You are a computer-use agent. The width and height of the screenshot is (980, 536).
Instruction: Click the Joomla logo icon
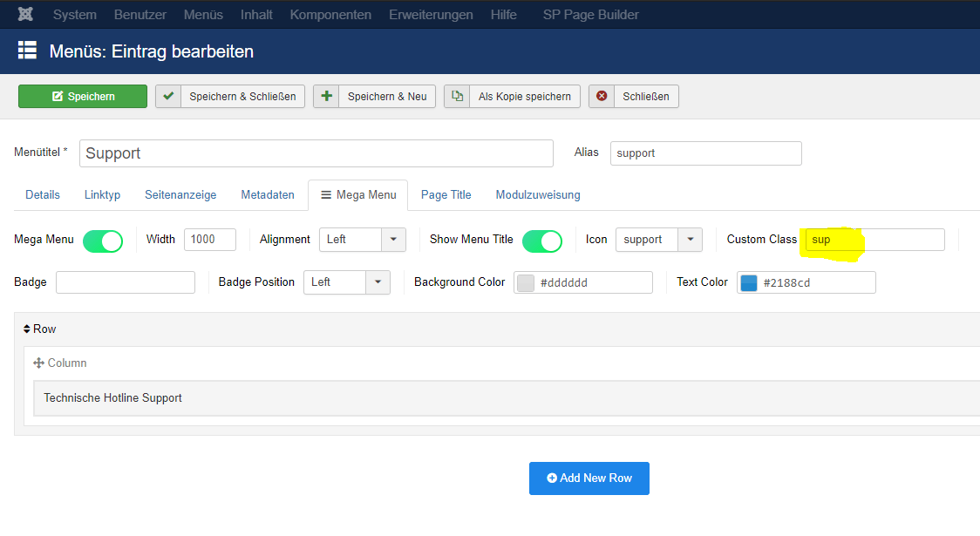(26, 15)
